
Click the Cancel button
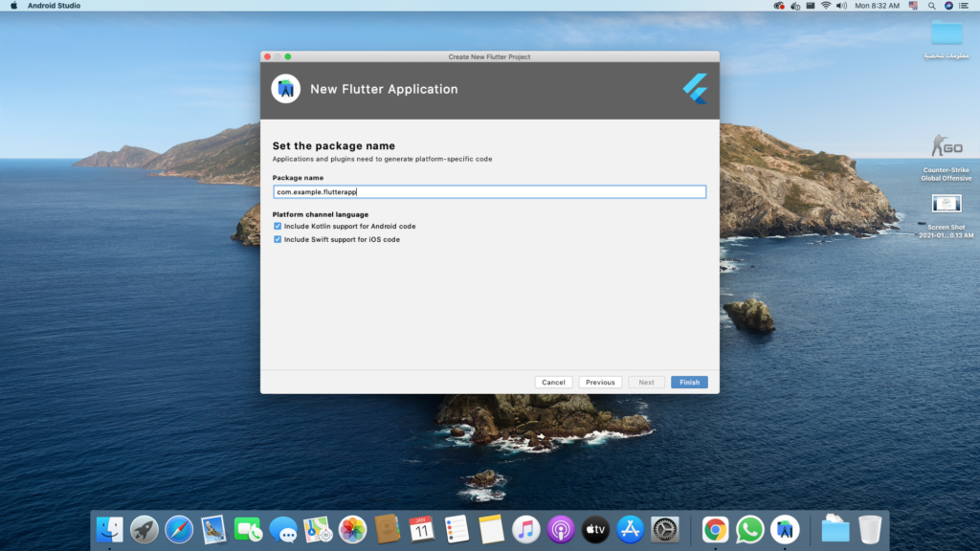tap(553, 382)
